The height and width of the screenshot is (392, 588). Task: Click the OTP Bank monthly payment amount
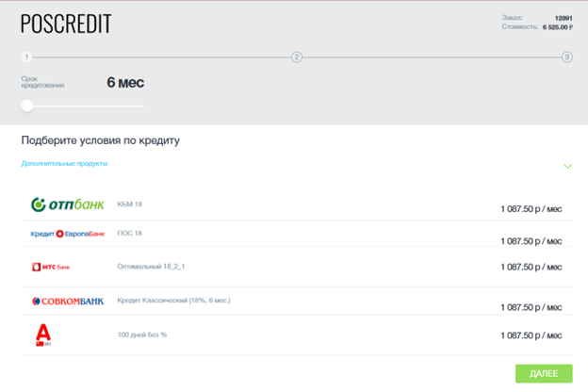[531, 209]
